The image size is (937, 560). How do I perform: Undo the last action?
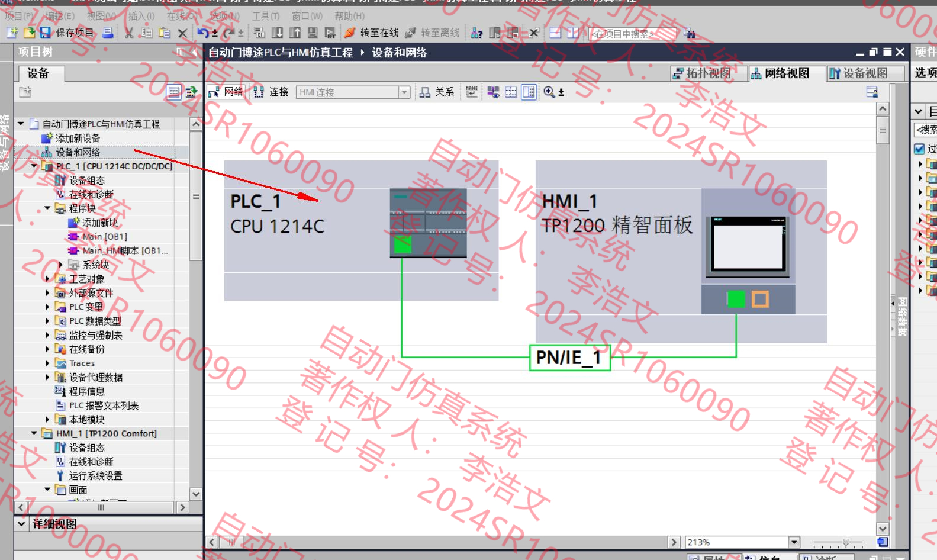(x=203, y=33)
